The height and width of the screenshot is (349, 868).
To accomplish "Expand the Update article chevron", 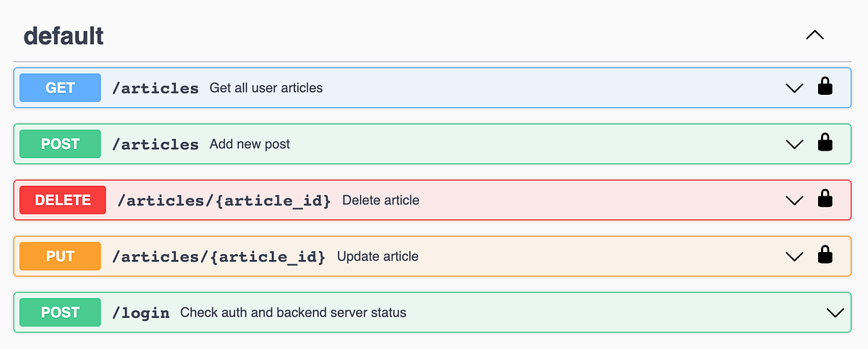I will point(794,256).
